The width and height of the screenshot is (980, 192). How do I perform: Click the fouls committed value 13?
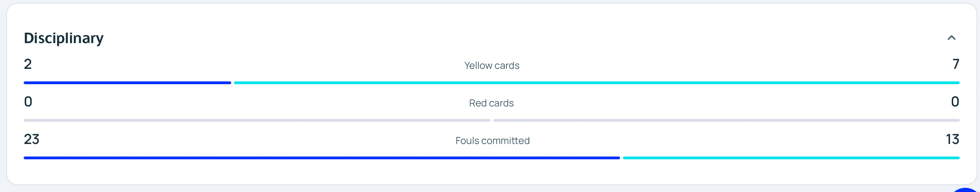point(952,139)
